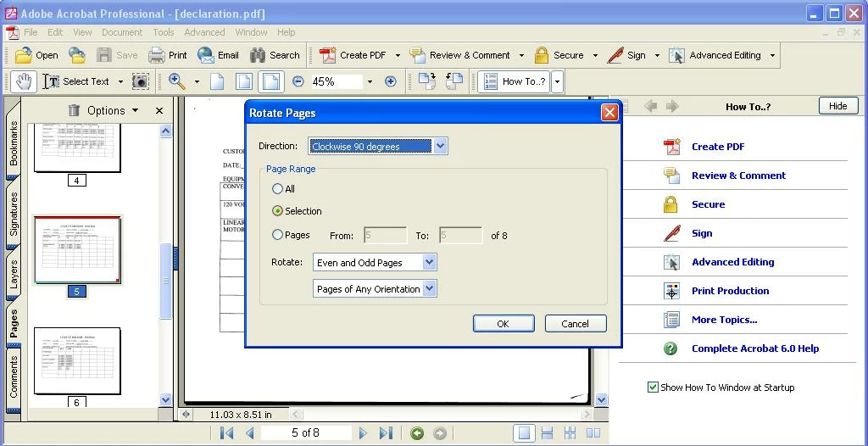
Task: Click the Open Web Page icon
Action: tap(77, 55)
